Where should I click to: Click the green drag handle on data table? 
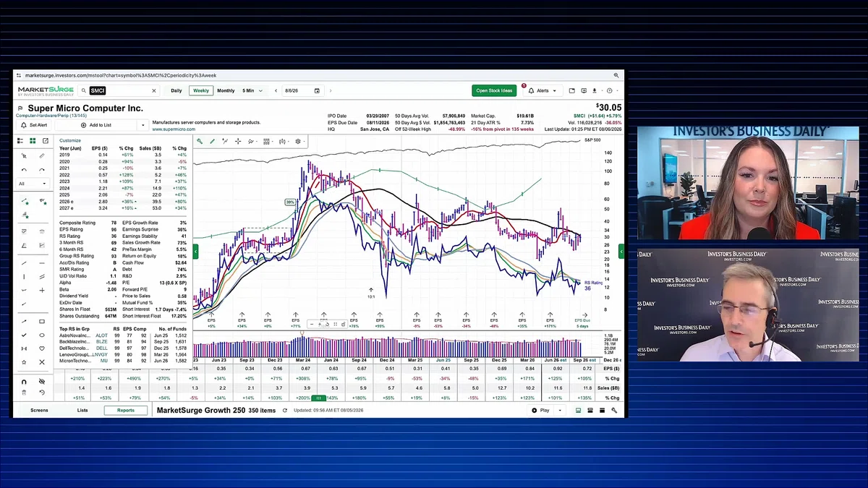pyautogui.click(x=318, y=398)
